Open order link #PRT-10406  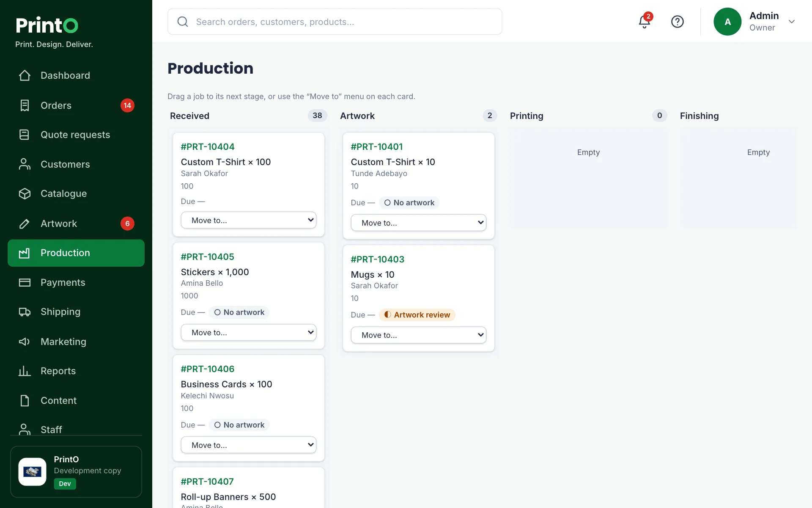[208, 369]
